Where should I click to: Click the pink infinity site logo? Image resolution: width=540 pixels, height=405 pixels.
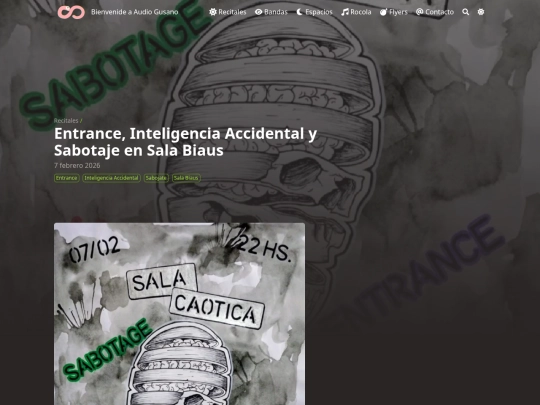point(71,12)
